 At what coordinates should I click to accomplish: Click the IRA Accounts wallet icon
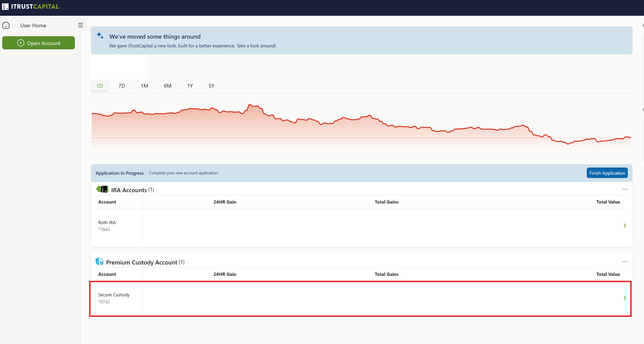[102, 189]
